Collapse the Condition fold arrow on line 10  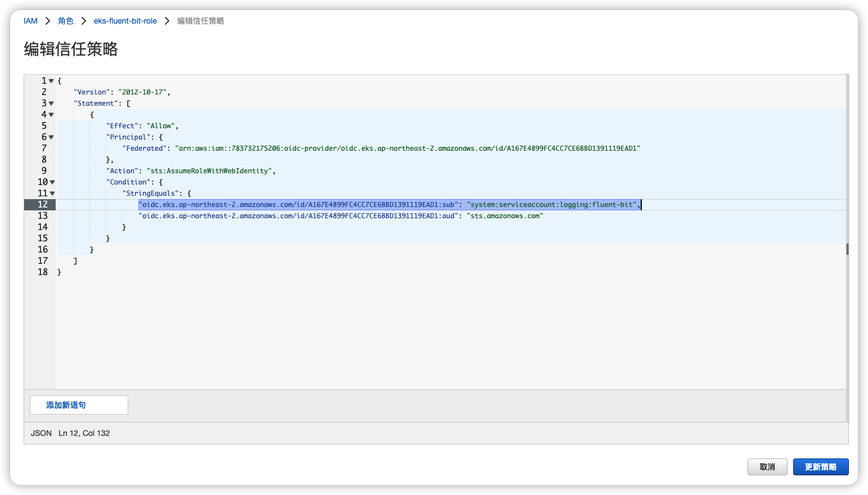(52, 182)
